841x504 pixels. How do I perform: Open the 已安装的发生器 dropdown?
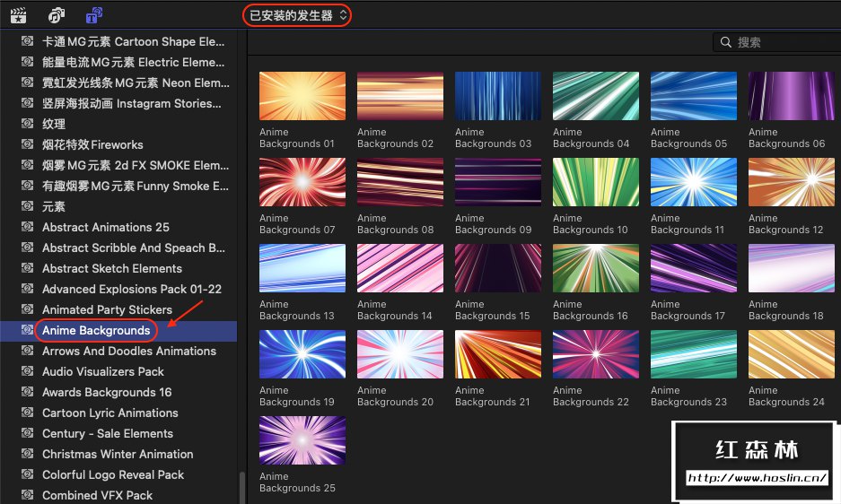(298, 15)
